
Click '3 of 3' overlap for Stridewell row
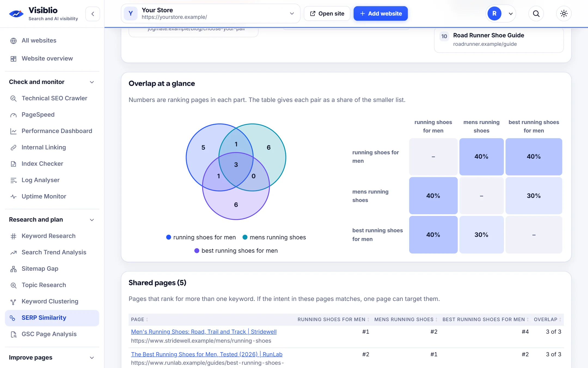click(553, 332)
